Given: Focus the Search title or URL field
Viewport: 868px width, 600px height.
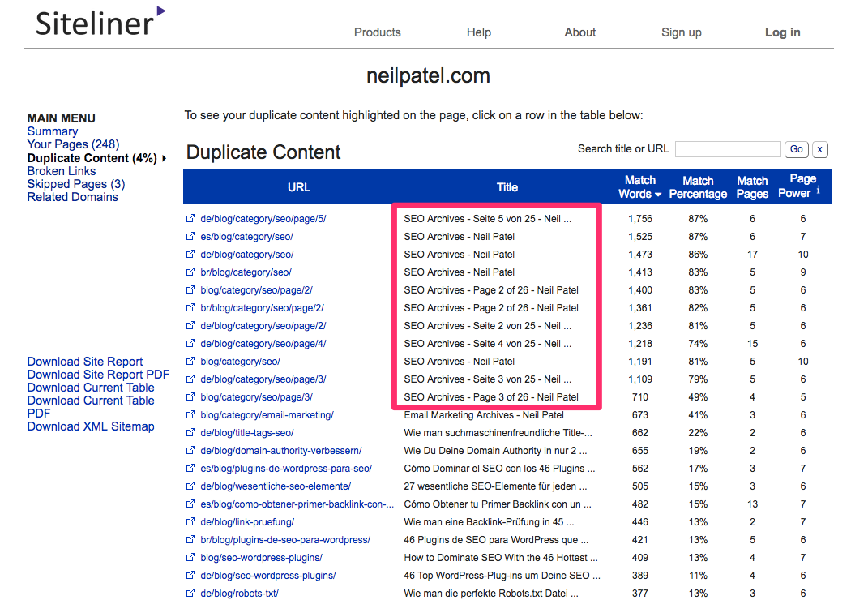Looking at the screenshot, I should 728,149.
